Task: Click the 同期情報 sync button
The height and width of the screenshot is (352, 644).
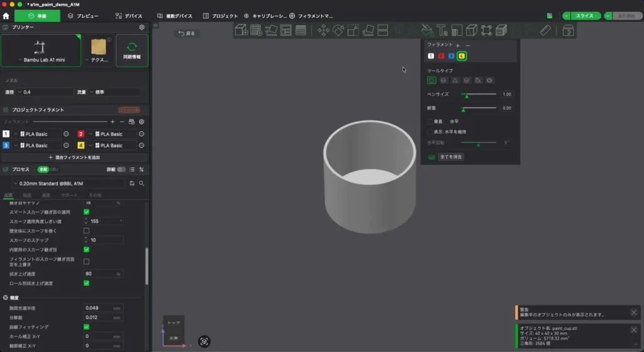Action: pos(132,50)
